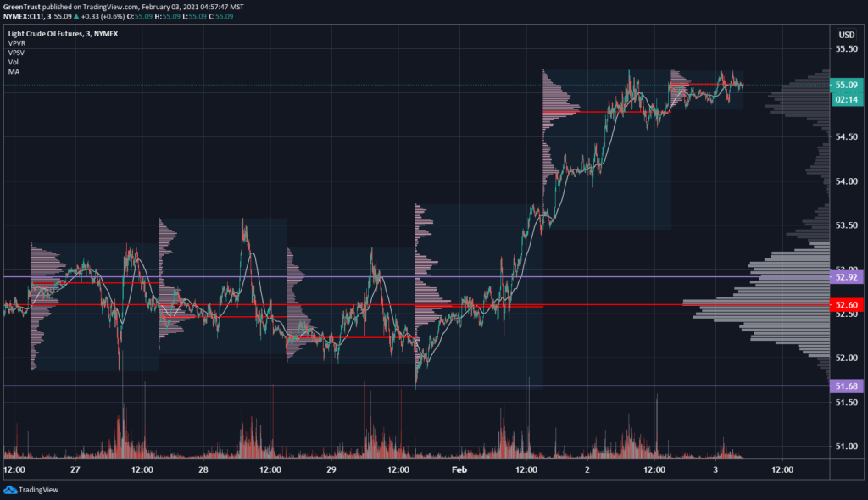Click the 51.00 price axis label
868x500 pixels.
pos(847,447)
